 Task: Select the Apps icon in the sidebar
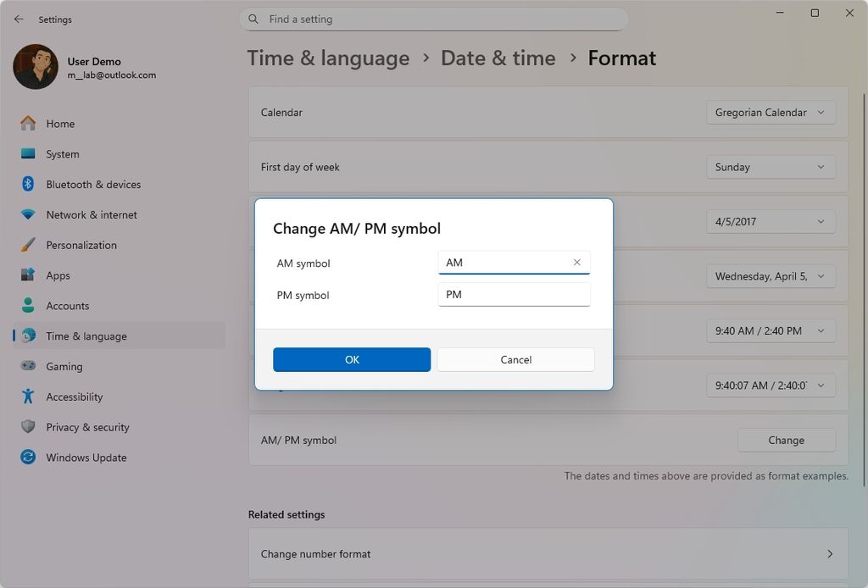point(28,275)
